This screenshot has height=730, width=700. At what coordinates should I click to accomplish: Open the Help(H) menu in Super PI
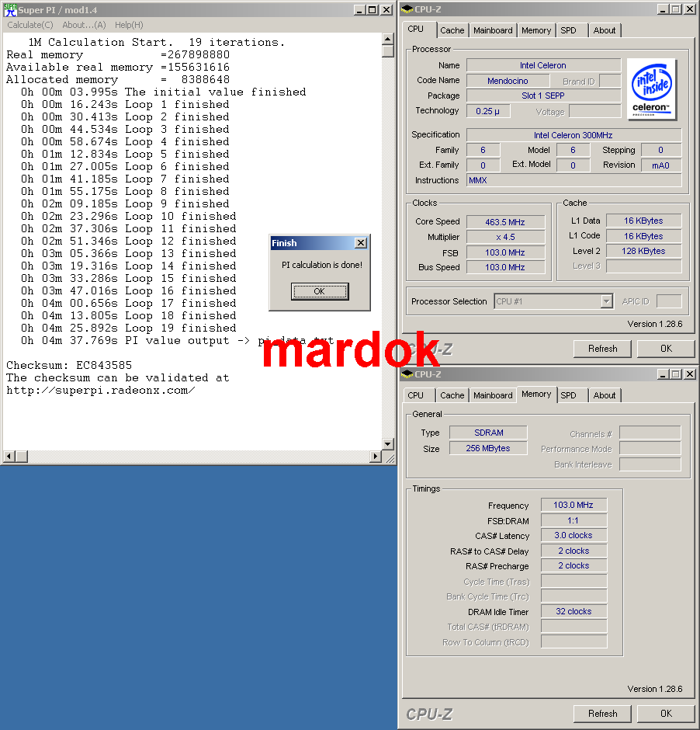(x=129, y=25)
